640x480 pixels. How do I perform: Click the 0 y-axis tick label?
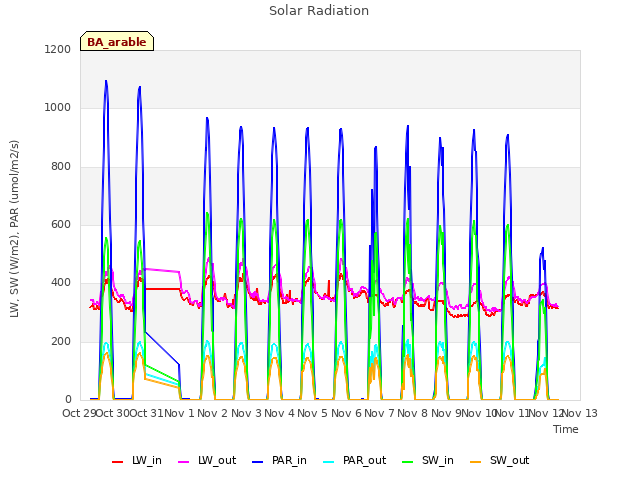(x=68, y=400)
